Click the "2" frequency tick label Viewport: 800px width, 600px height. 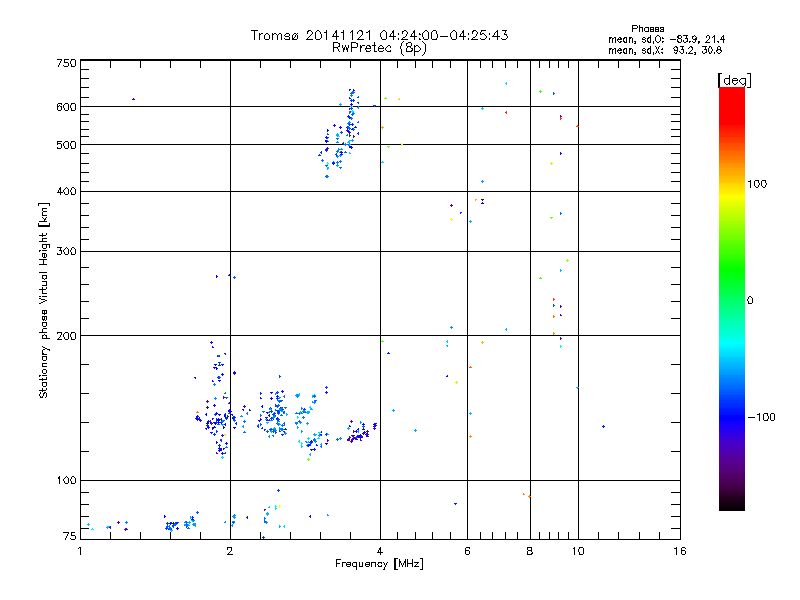pyautogui.click(x=230, y=551)
